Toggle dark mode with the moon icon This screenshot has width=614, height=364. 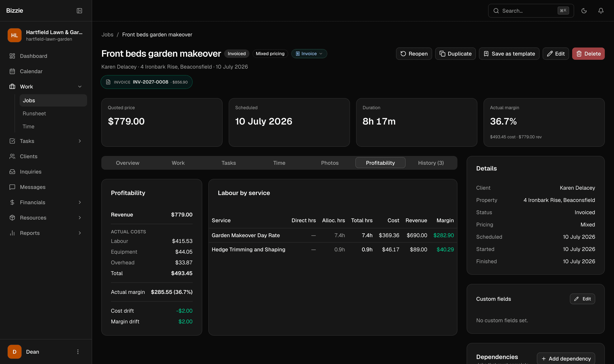point(584,11)
